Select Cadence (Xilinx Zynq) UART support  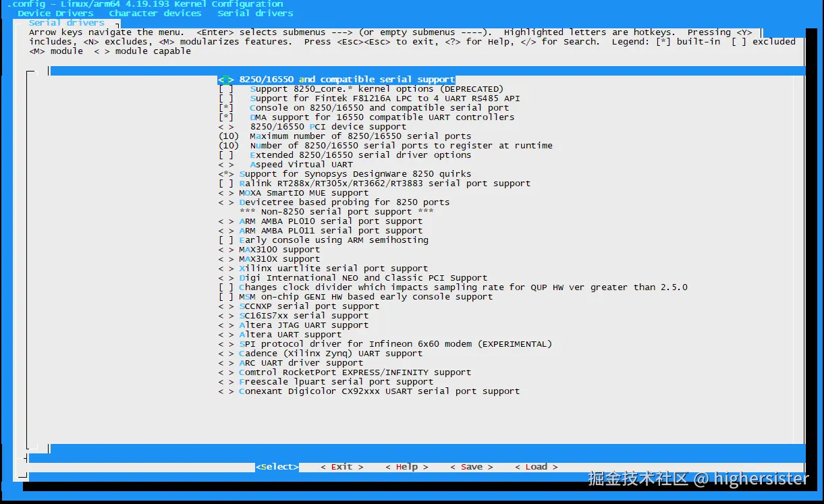(x=320, y=354)
